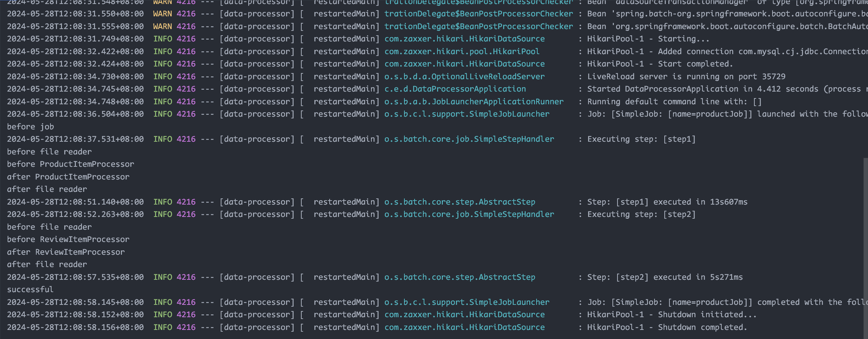Click message "Executing step: [step1]"

(x=641, y=139)
